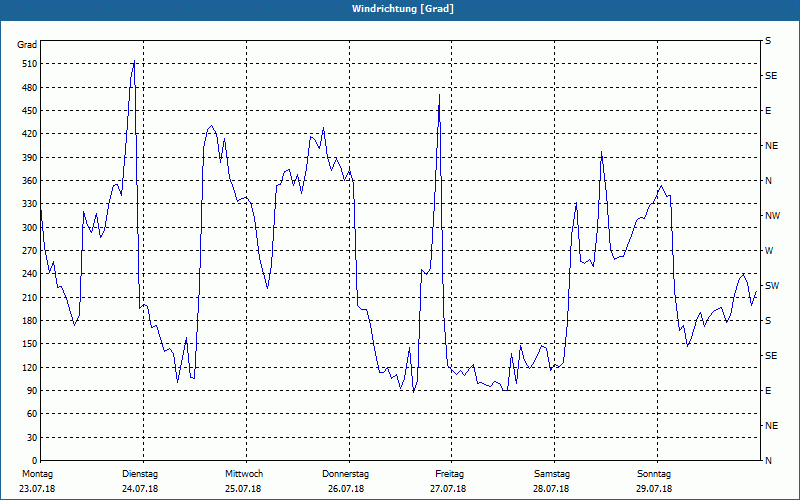
Task: Select the 120 degree axis value
Action: (29, 367)
